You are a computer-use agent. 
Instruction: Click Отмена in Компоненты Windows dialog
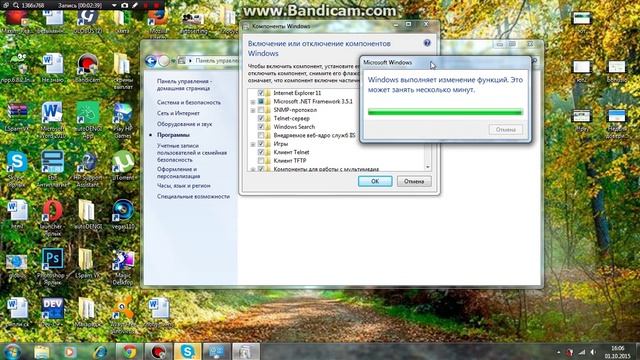click(x=414, y=181)
